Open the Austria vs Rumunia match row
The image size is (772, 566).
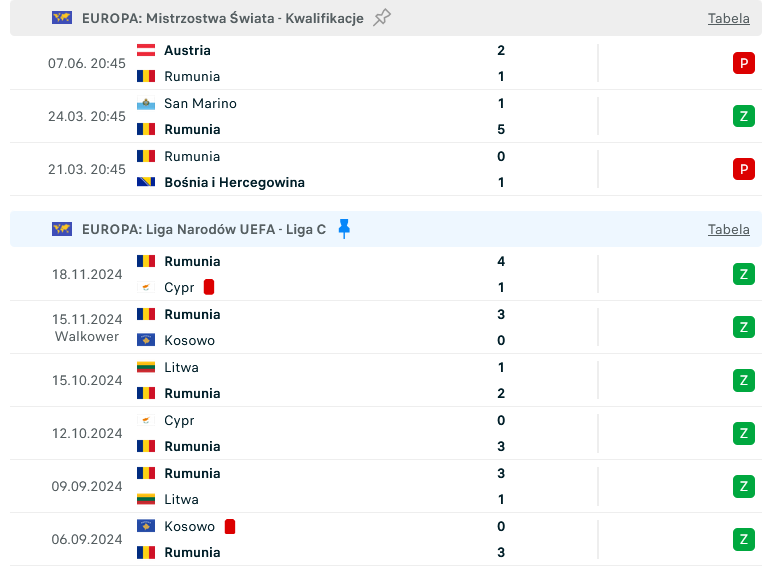(386, 63)
